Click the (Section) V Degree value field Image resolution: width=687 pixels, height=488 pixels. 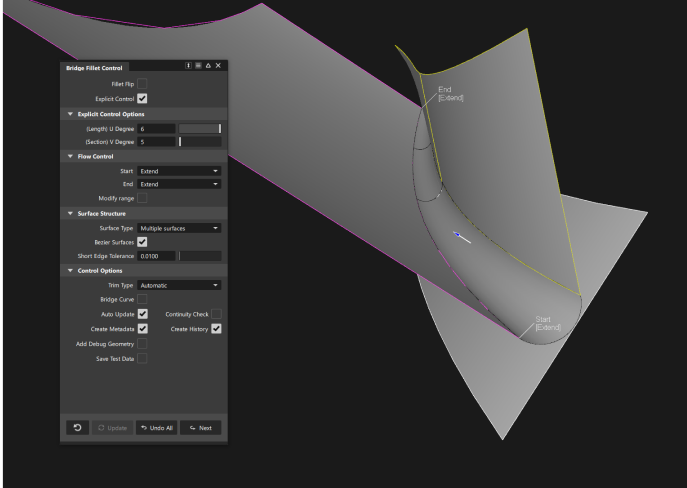tap(156, 142)
